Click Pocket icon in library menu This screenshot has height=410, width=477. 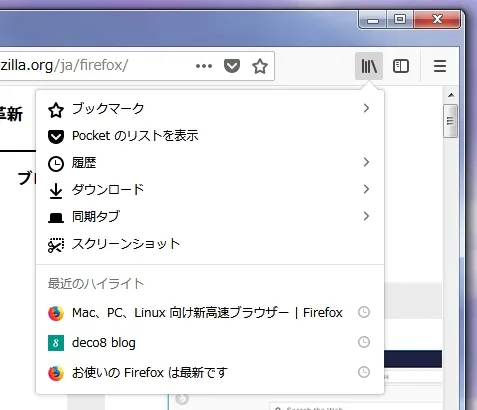pyautogui.click(x=56, y=137)
